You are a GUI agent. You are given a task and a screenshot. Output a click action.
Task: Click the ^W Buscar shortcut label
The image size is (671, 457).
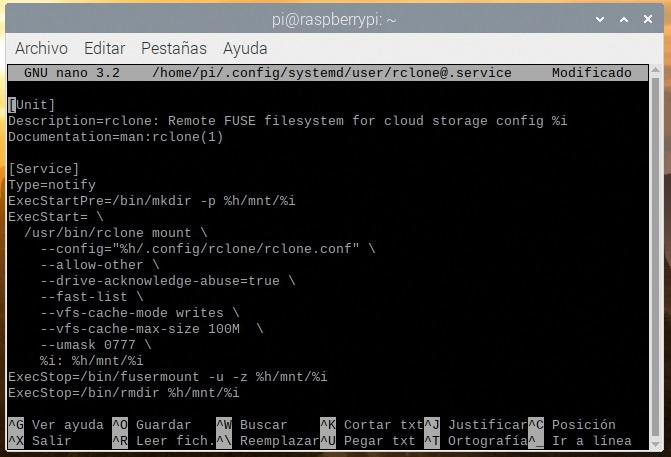tap(251, 425)
